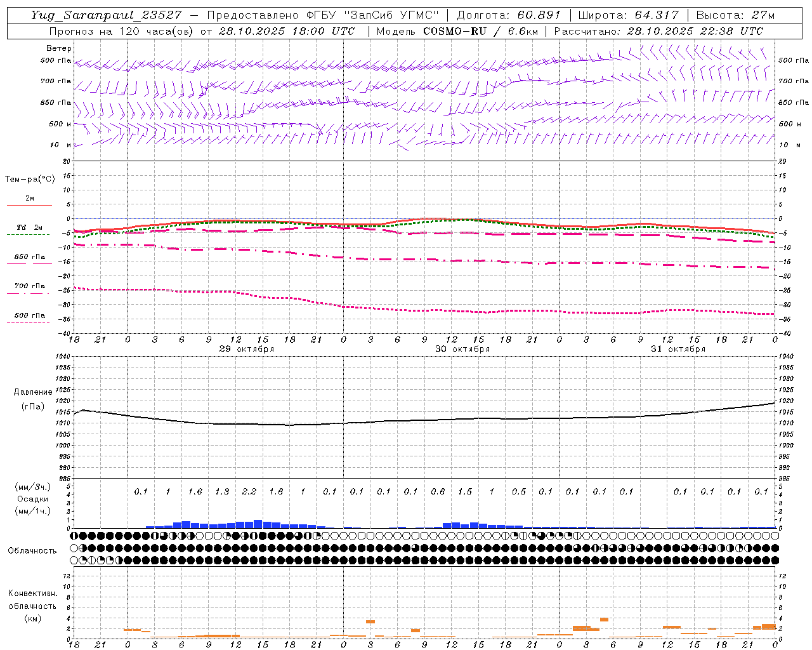
Task: Click the "Осадки" precipitation label
Action: [33, 499]
